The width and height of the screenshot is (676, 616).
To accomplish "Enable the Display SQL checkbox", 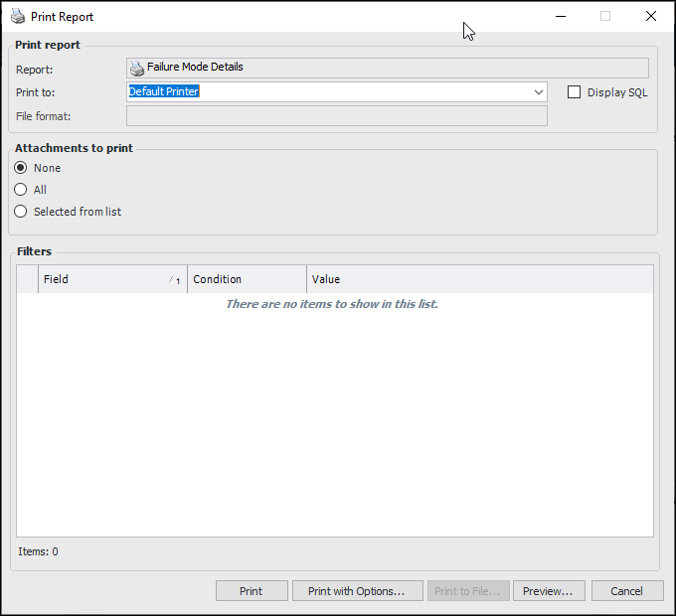I will pyautogui.click(x=574, y=92).
